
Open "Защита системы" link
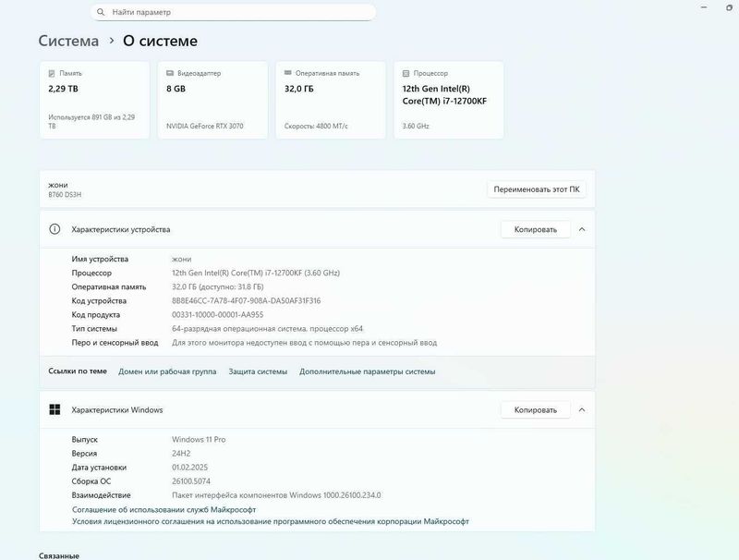pyautogui.click(x=258, y=371)
